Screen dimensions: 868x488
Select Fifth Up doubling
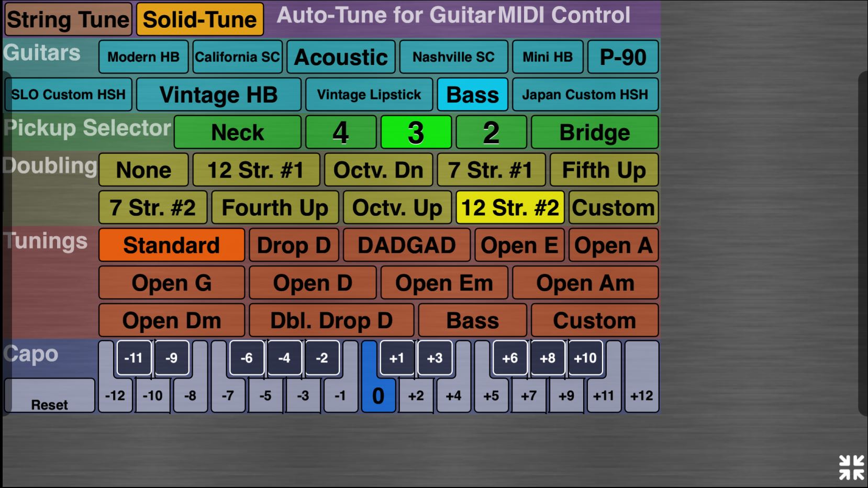tap(604, 170)
